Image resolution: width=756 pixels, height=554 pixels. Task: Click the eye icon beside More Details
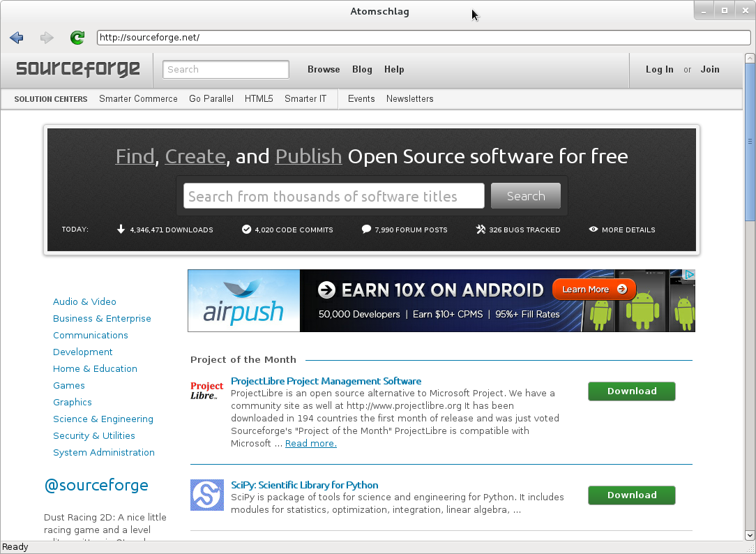pyautogui.click(x=593, y=229)
